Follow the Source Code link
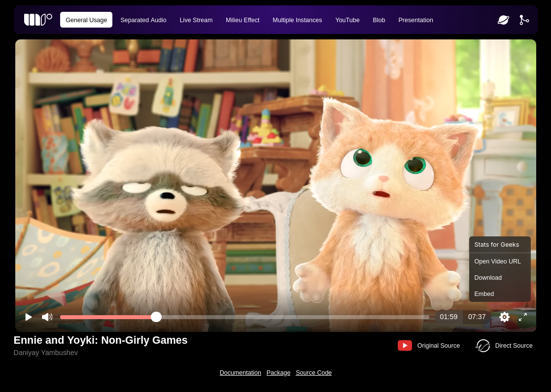The height and width of the screenshot is (392, 551). pos(313,373)
